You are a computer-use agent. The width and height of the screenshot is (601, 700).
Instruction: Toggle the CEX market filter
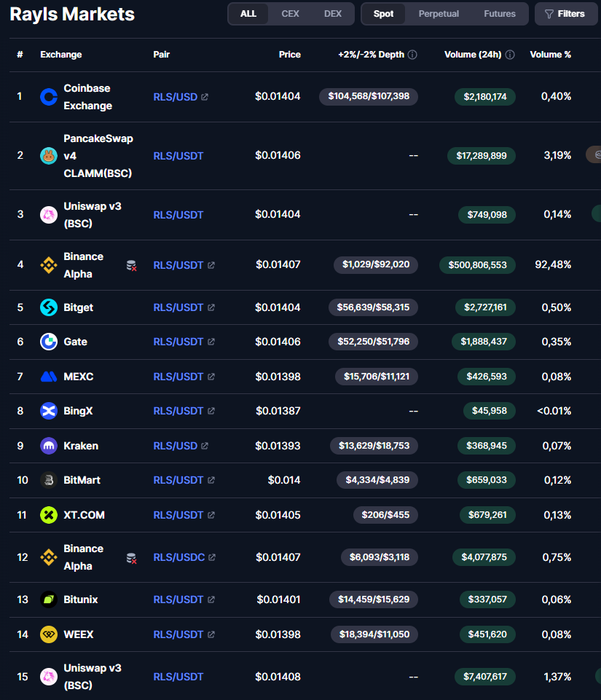coord(291,13)
